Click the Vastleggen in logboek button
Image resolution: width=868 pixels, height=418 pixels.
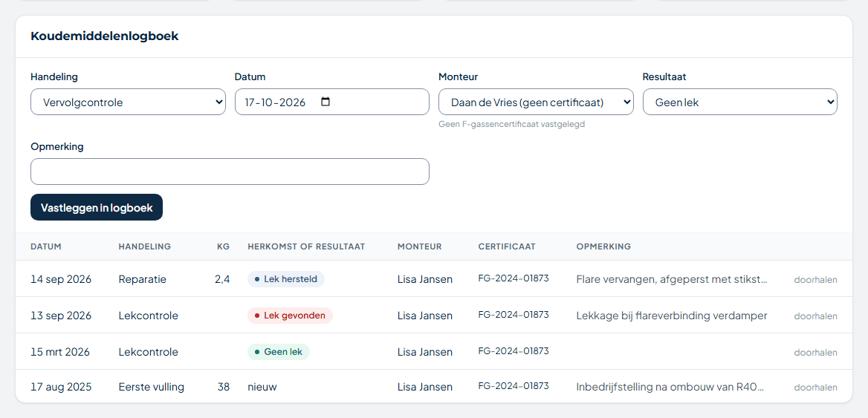(x=97, y=207)
